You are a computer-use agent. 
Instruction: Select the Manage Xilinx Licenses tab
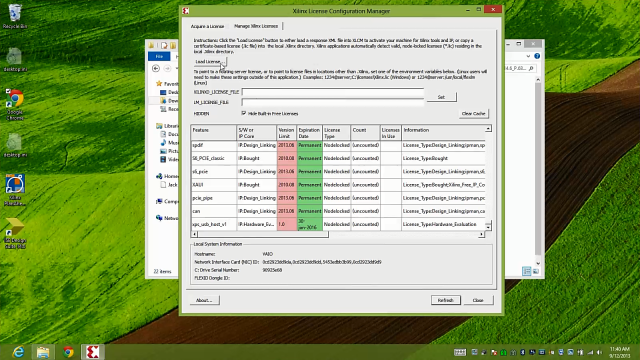coord(256,26)
